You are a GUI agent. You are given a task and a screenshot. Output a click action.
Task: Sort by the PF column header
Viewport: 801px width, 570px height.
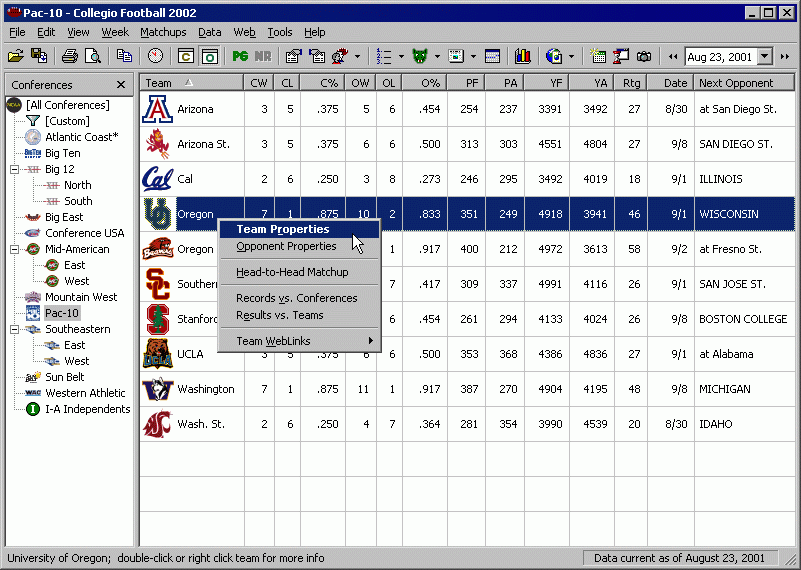pyautogui.click(x=466, y=83)
